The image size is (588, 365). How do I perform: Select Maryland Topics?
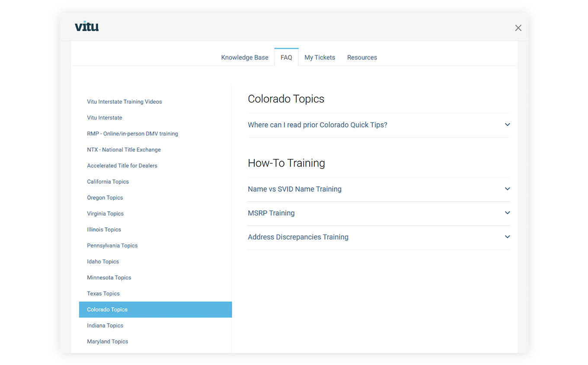(x=108, y=342)
